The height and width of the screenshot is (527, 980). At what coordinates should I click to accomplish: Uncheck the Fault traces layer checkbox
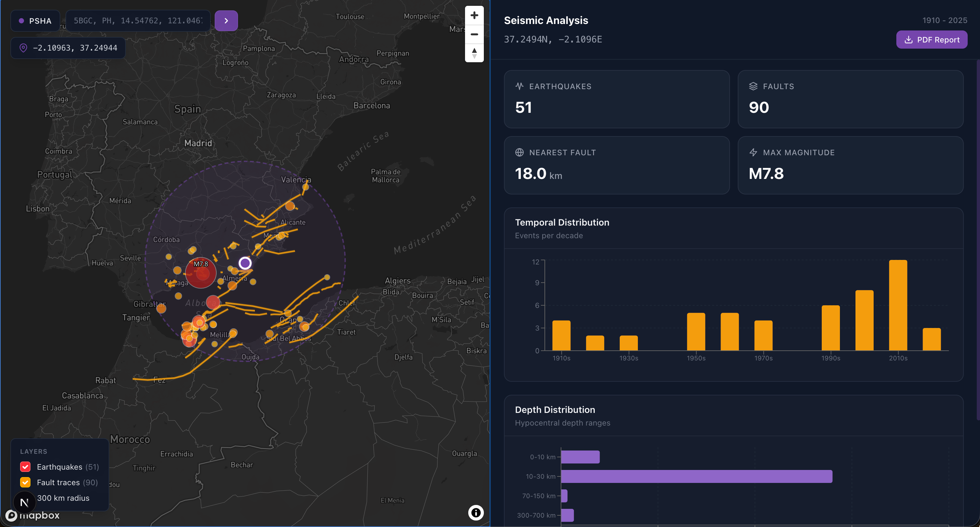pos(26,482)
